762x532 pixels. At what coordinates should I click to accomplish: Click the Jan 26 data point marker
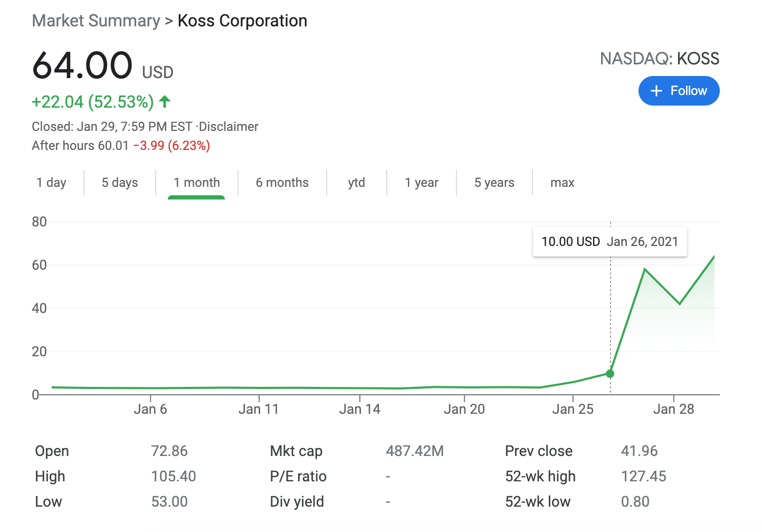pos(610,374)
